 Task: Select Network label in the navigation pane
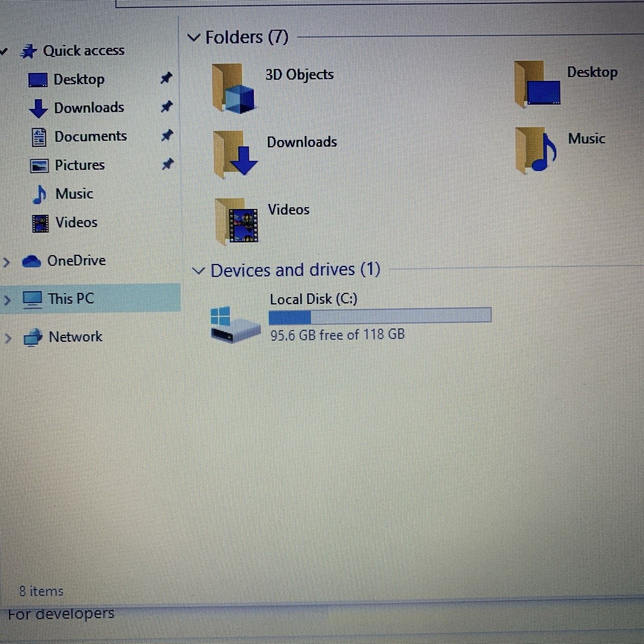[x=76, y=336]
